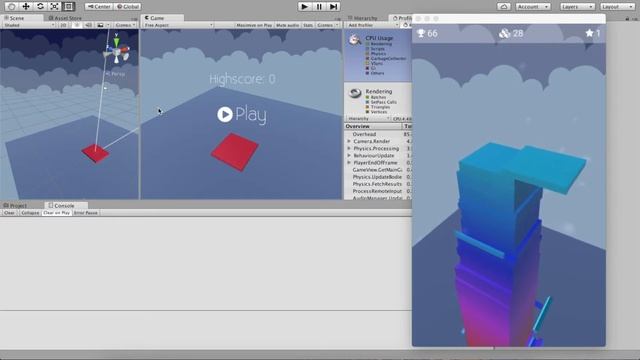Toggle scene audio speaker icon
Image resolution: width=640 pixels, height=360 pixels.
click(x=88, y=25)
